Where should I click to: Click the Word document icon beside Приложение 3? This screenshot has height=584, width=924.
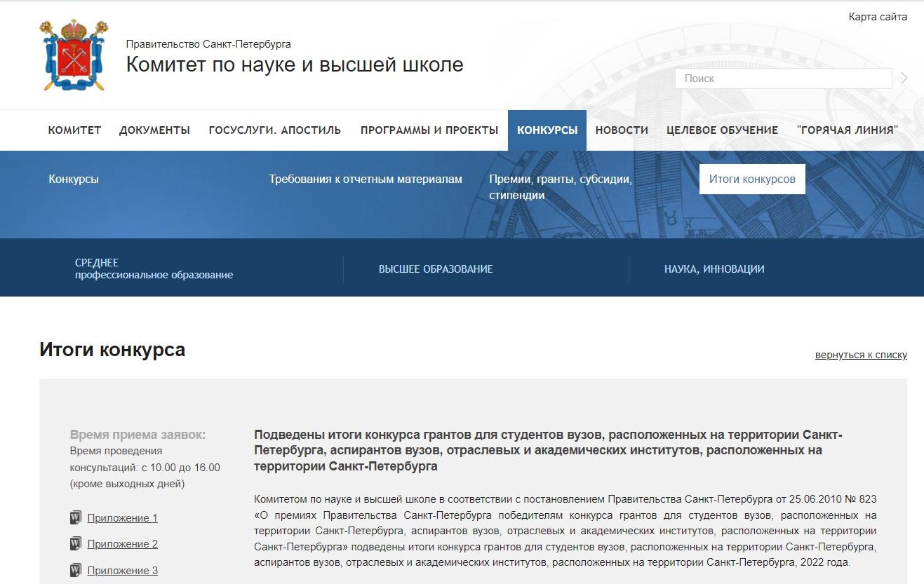(x=76, y=570)
